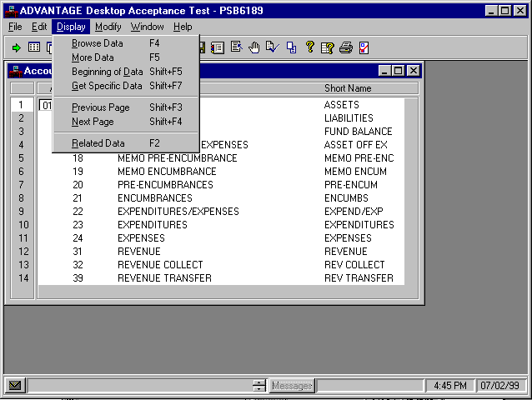Click account code 24 cell
The height and width of the screenshot is (400, 532).
pyautogui.click(x=78, y=238)
